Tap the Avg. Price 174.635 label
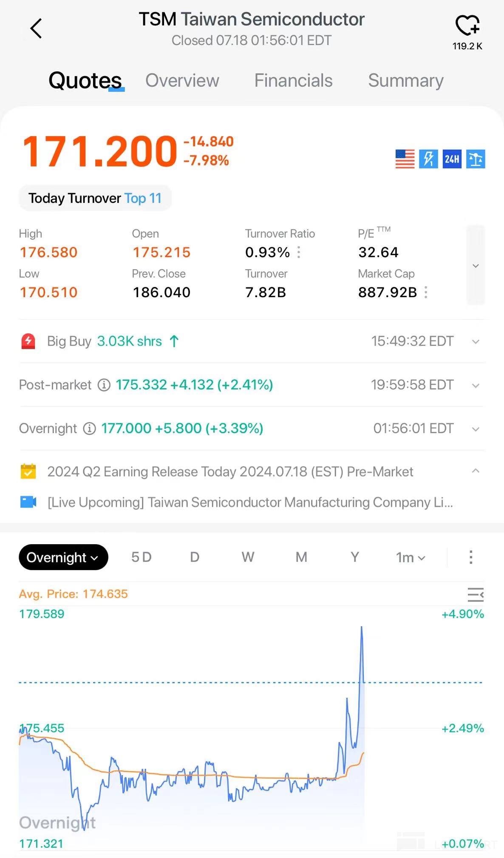This screenshot has width=504, height=858. click(x=73, y=594)
